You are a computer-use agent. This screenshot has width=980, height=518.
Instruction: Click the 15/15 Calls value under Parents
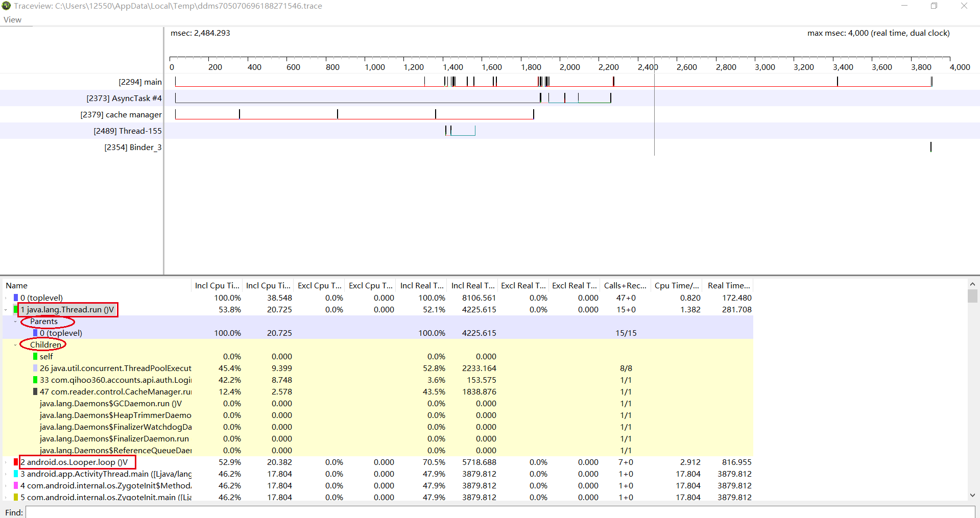click(x=626, y=333)
